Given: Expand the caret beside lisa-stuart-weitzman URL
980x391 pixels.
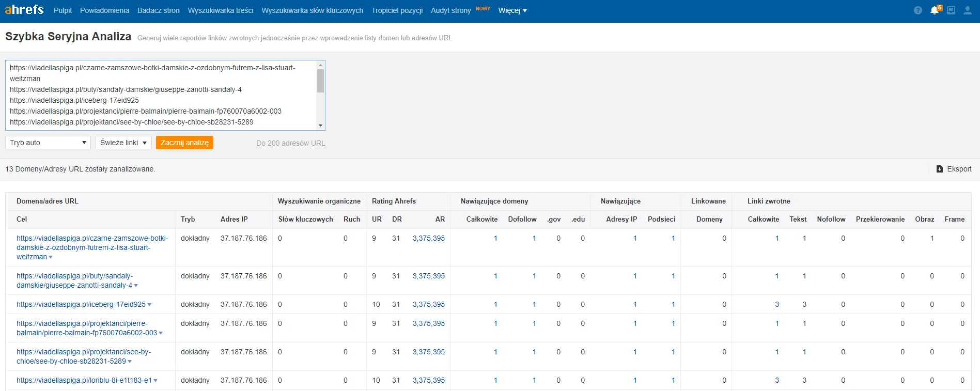Looking at the screenshot, I should [51, 257].
